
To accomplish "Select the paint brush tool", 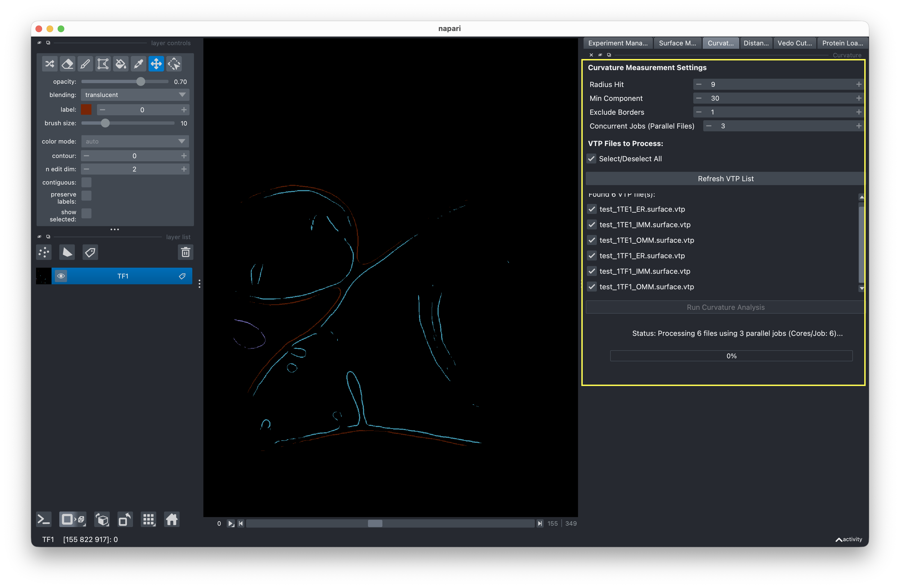I will click(85, 64).
